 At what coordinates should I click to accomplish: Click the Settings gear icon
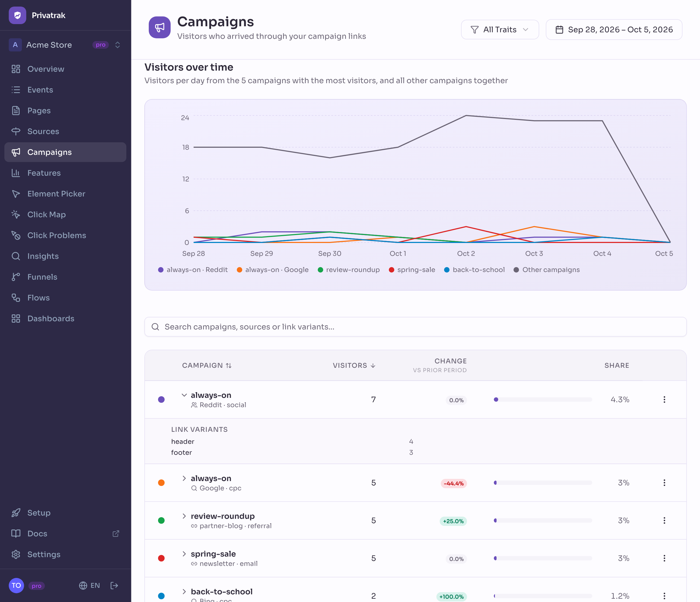[x=16, y=554]
